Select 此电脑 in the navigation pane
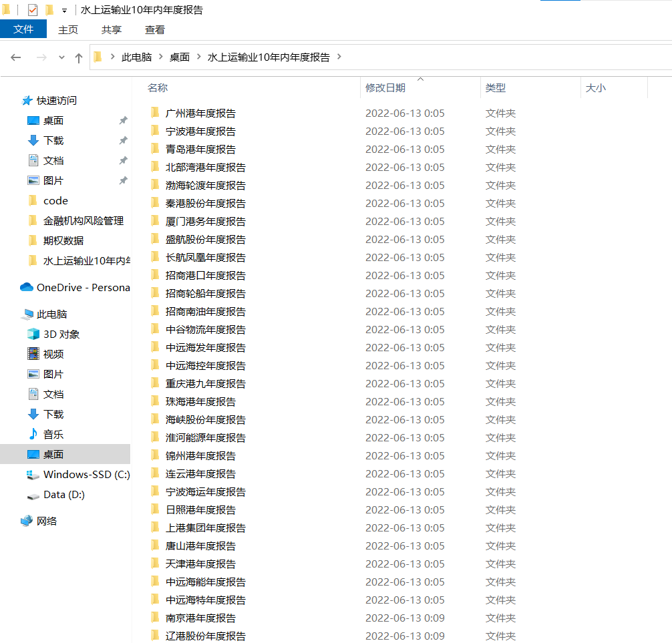The image size is (672, 643). coord(52,314)
